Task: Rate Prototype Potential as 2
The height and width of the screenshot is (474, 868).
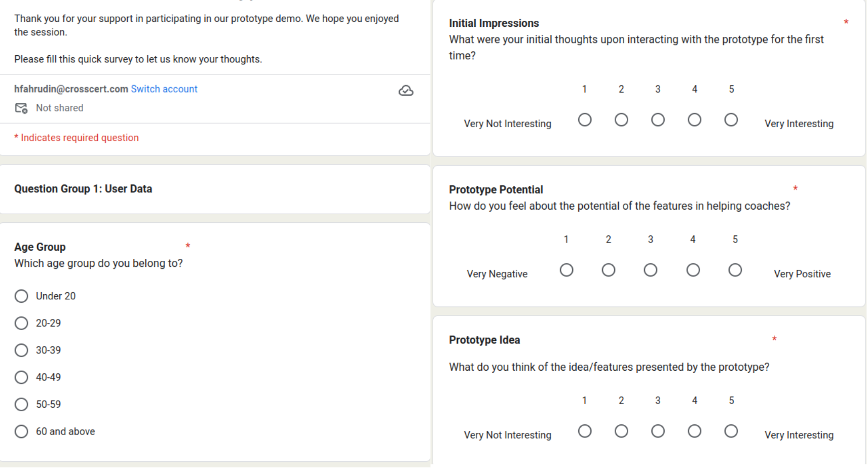Action: 609,270
